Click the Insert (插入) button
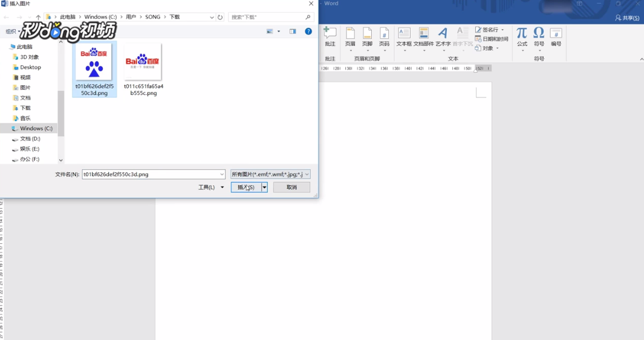The image size is (644, 340). click(x=246, y=187)
